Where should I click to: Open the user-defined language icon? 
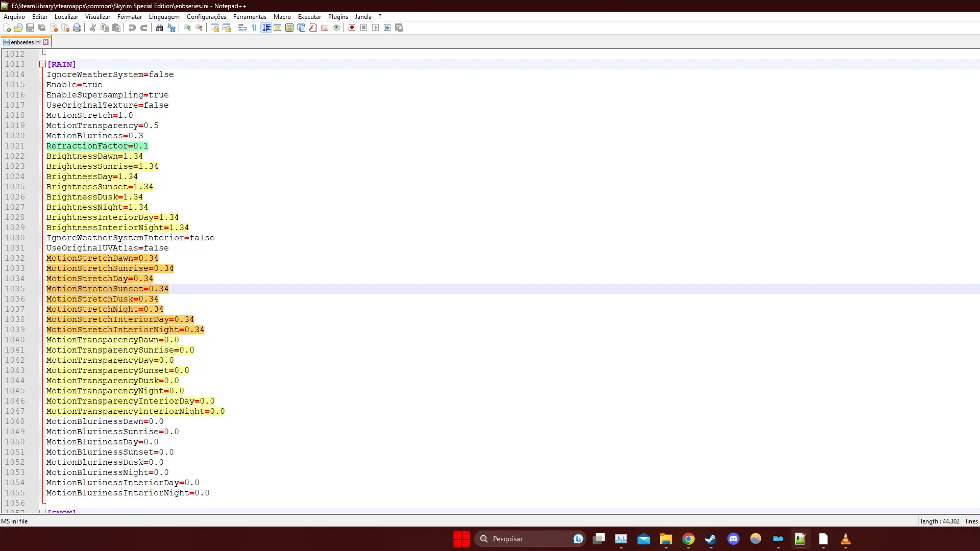278,28
